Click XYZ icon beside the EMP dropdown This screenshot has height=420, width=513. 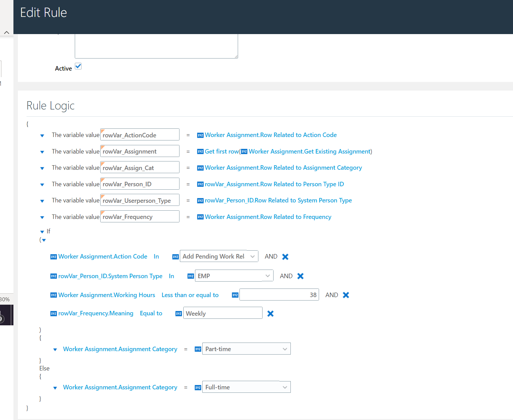[191, 276]
